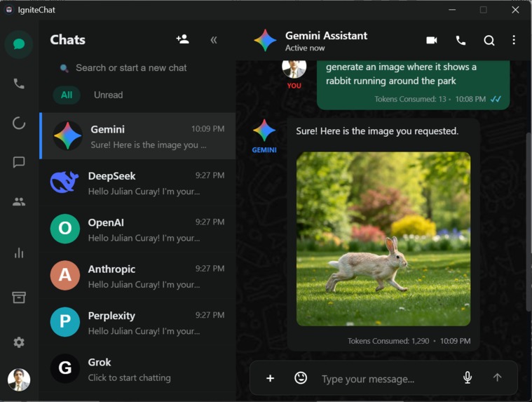Search within the conversation using magnifier icon
Screen dimensions: 532x402
coord(489,41)
